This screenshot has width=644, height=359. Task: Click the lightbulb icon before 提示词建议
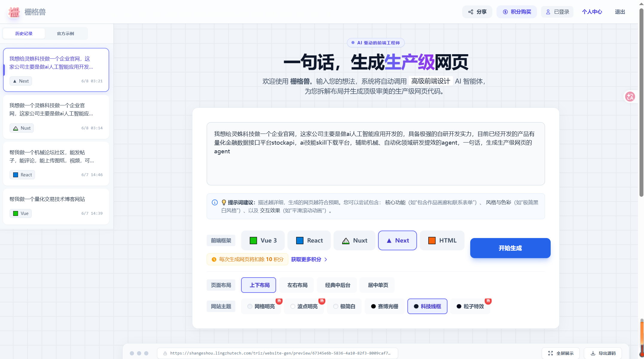[x=224, y=202]
